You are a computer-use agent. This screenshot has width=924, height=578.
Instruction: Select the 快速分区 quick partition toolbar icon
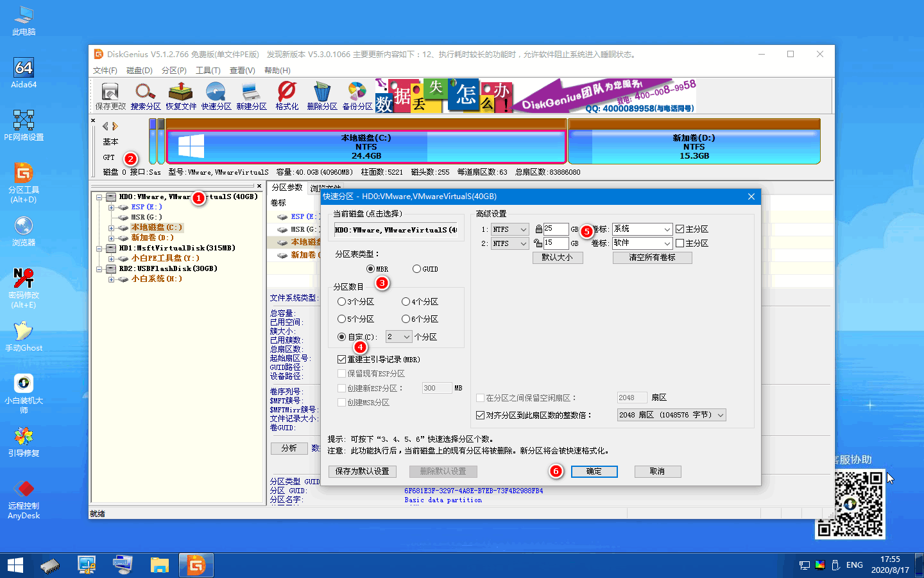pos(216,94)
